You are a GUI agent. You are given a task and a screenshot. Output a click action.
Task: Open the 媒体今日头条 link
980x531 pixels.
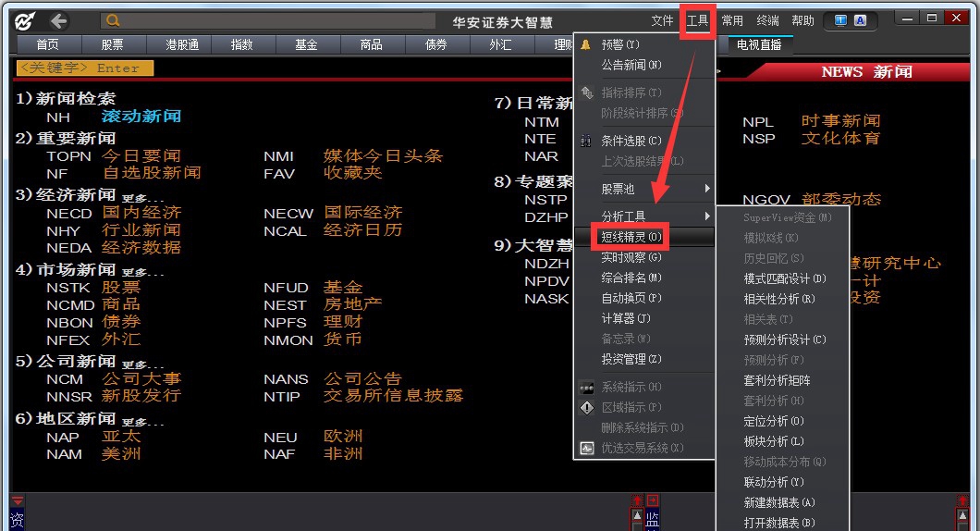pyautogui.click(x=383, y=155)
